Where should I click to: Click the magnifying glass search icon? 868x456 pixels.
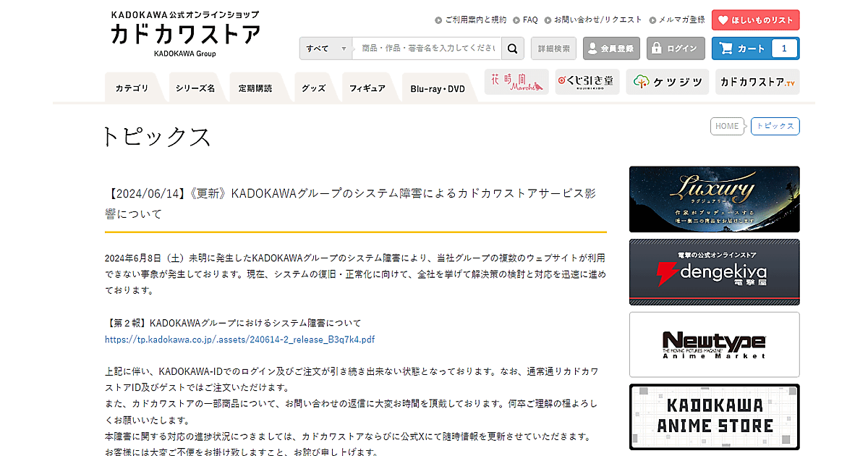pos(512,48)
